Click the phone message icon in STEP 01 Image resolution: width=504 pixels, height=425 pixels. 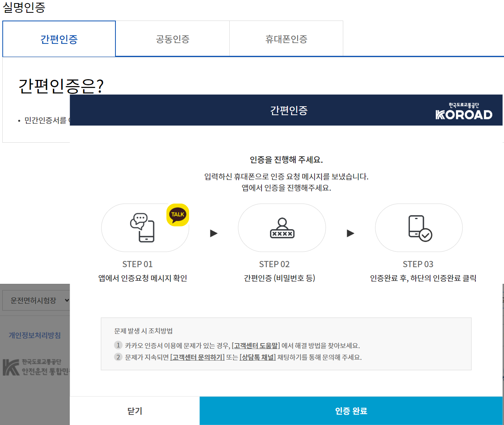click(142, 228)
